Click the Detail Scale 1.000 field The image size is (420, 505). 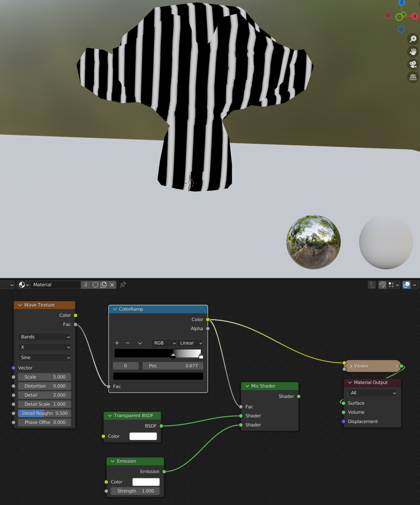click(45, 404)
